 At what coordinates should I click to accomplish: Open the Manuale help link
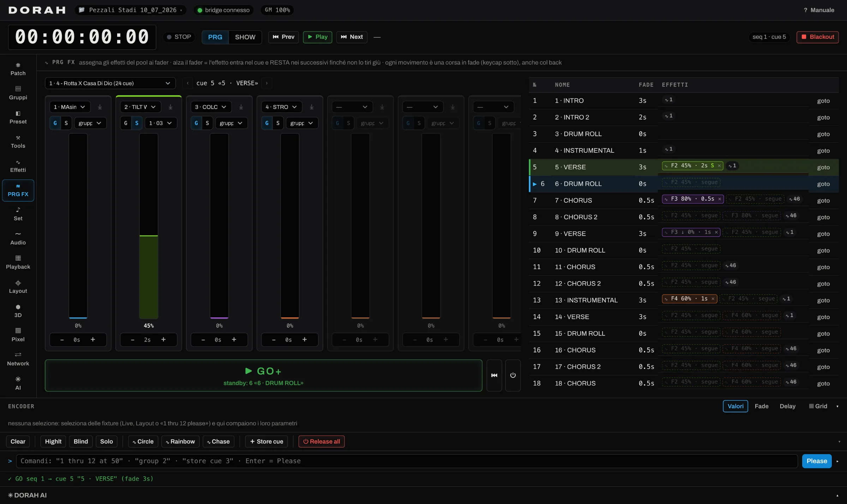[819, 10]
